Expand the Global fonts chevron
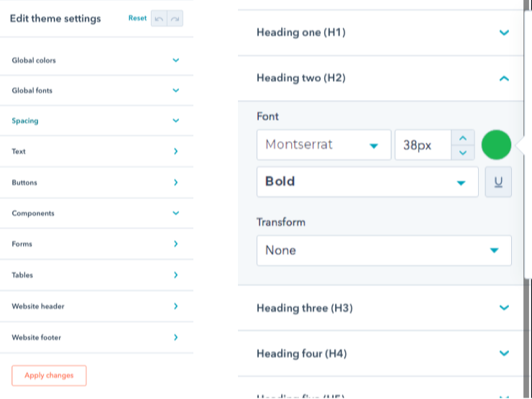This screenshot has width=532, height=399. tap(175, 91)
